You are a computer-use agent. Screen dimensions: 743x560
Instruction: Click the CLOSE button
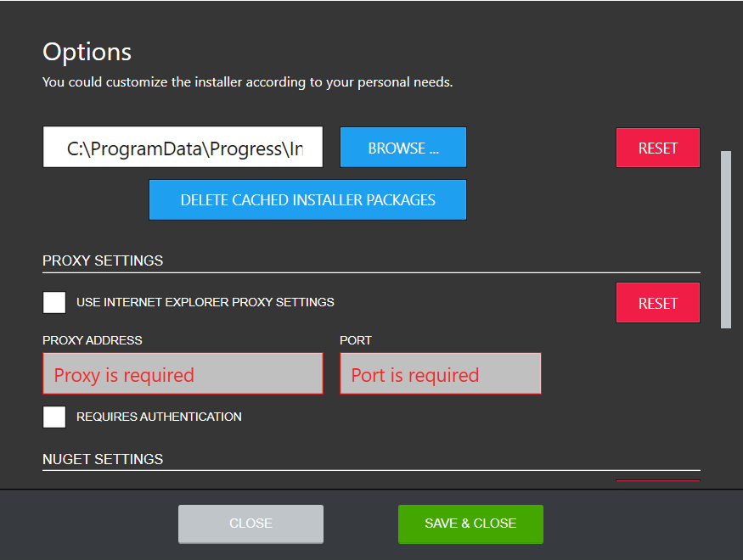coord(250,524)
